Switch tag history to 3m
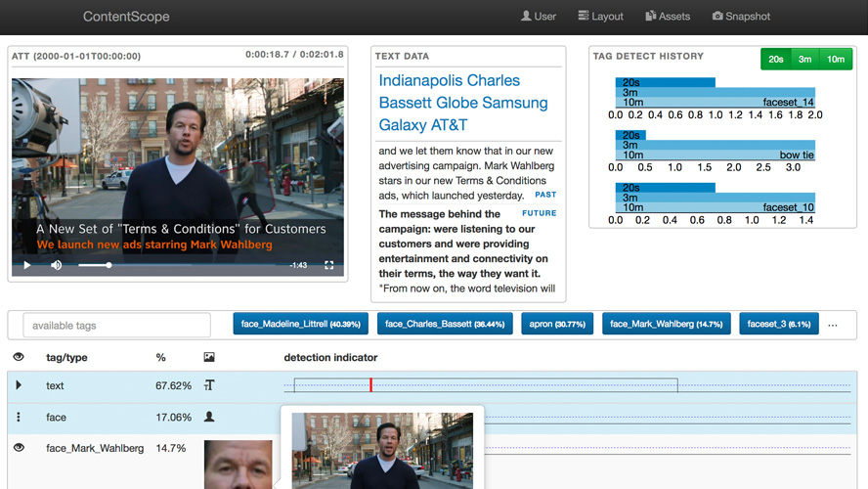 pos(805,59)
